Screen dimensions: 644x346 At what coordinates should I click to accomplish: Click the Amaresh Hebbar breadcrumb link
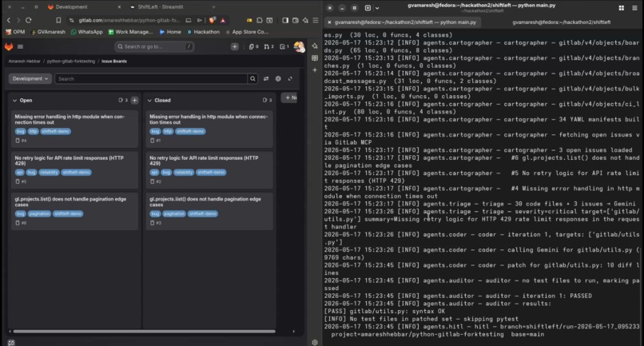24,62
